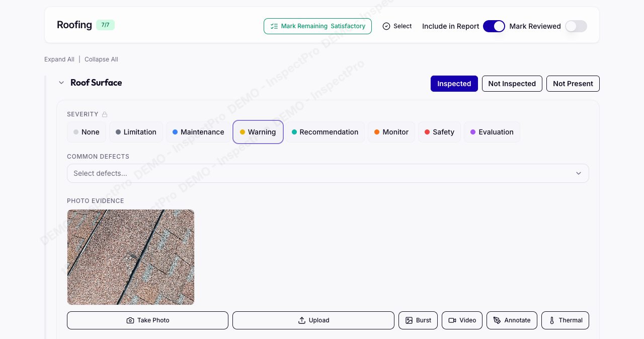Set severity to Monitor
Image resolution: width=644 pixels, height=339 pixels.
391,132
